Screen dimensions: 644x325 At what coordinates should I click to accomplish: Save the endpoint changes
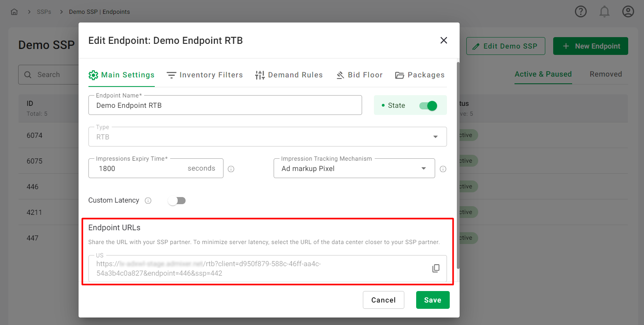click(432, 300)
